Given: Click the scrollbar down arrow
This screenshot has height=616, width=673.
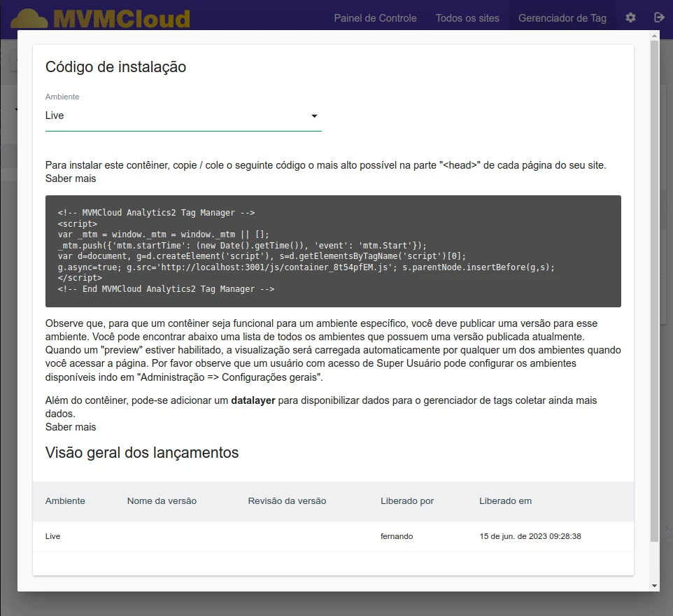Looking at the screenshot, I should coord(654,585).
